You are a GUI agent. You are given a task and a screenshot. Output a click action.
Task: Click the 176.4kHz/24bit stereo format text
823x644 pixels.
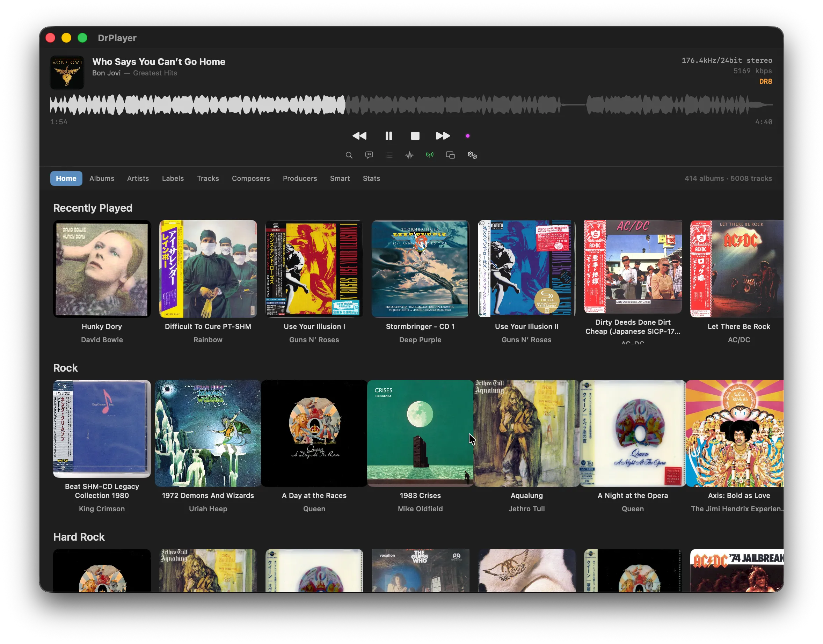tap(727, 60)
